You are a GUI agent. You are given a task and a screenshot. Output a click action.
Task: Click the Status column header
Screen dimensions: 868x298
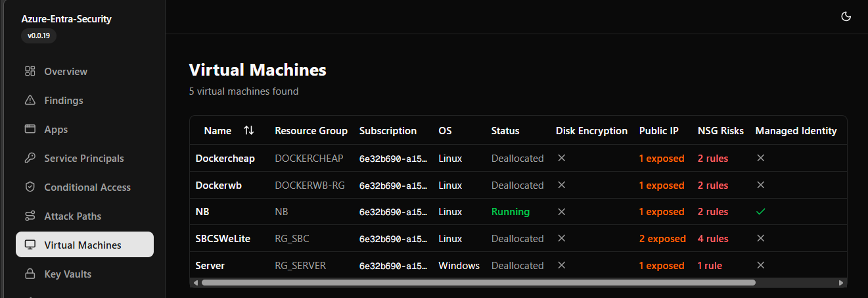505,131
